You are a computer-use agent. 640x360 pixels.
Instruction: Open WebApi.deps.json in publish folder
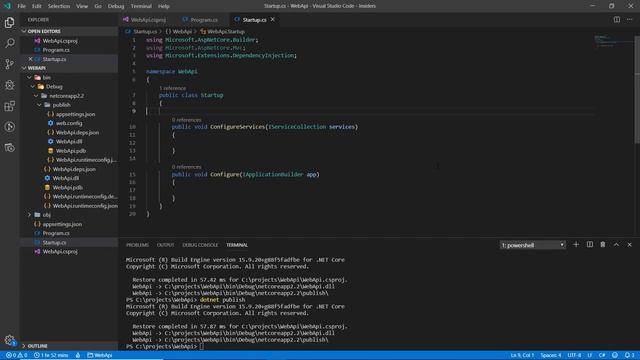[77, 133]
